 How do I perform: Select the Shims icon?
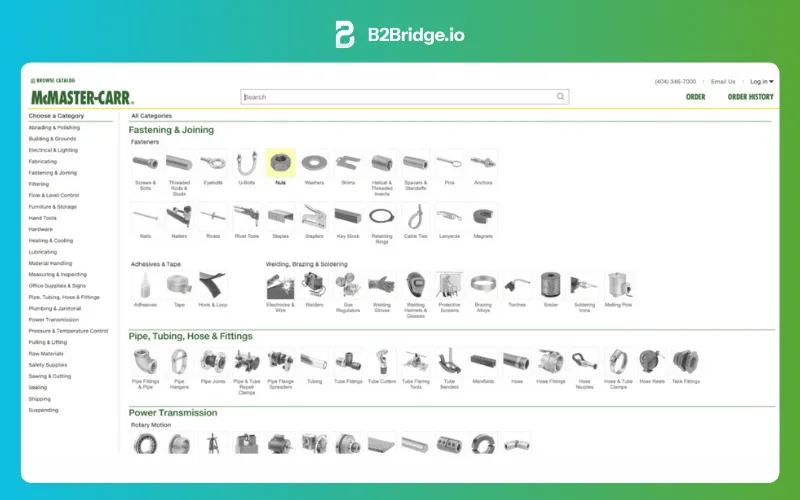pyautogui.click(x=348, y=163)
